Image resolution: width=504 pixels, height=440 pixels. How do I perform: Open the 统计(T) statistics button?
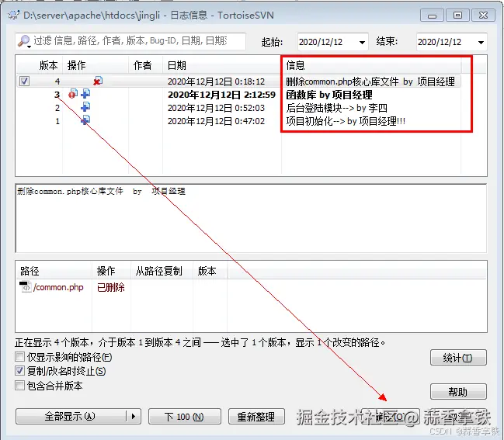[458, 358]
